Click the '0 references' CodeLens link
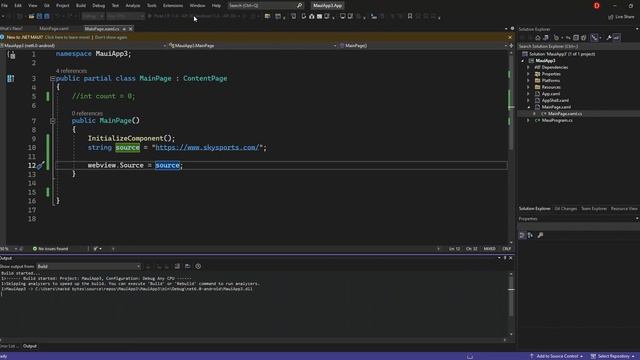The height and width of the screenshot is (360, 640). 87,113
